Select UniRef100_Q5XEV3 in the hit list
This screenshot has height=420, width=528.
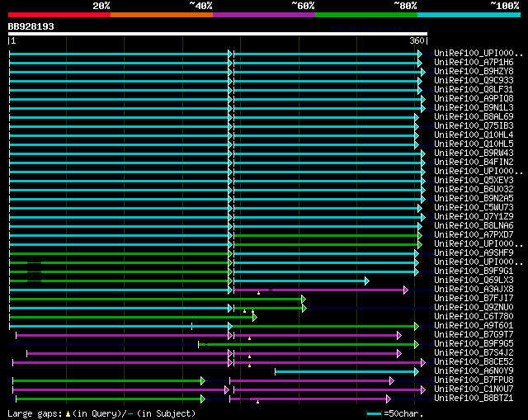pos(474,181)
